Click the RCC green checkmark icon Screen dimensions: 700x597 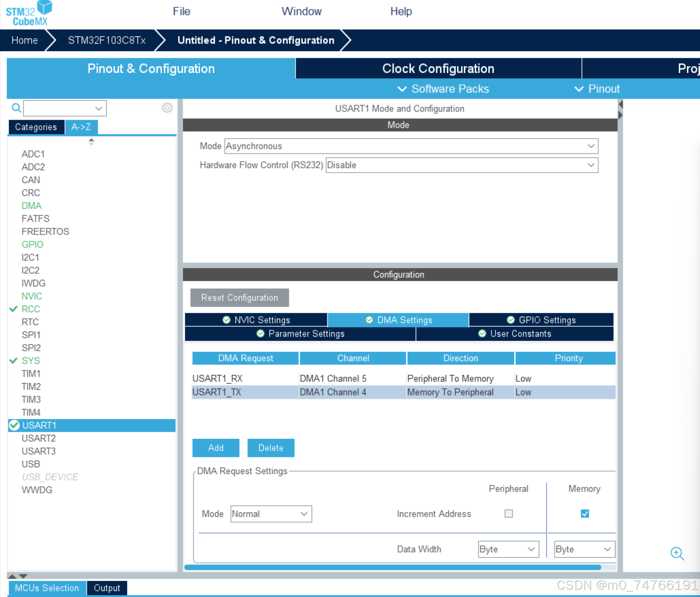[x=14, y=309]
